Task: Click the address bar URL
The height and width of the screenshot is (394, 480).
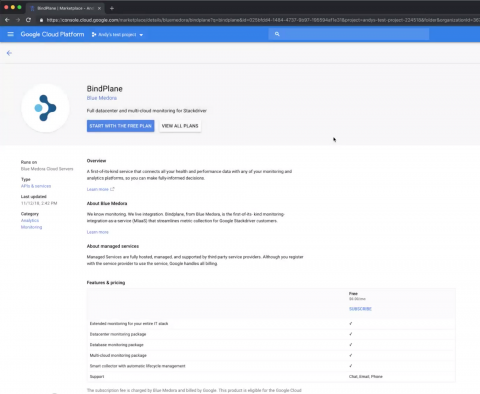Action: click(263, 20)
